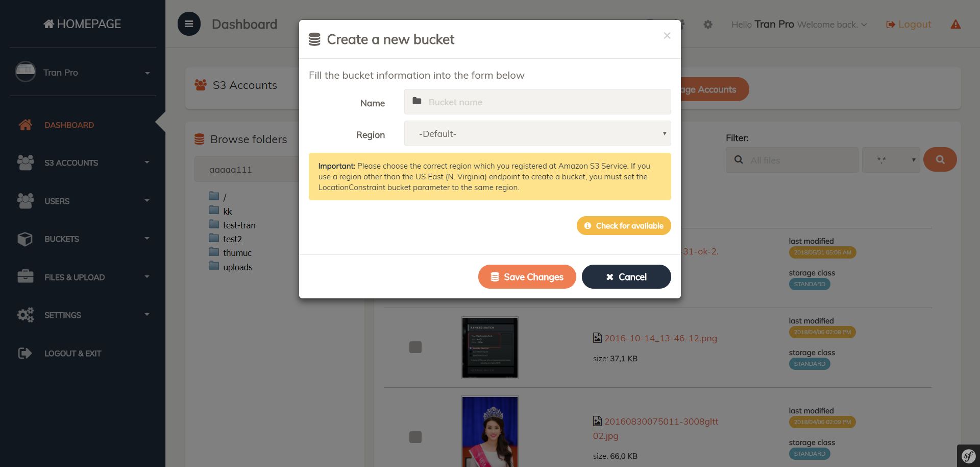The width and height of the screenshot is (980, 467).
Task: Open the Region dropdown in bucket form
Action: coord(537,133)
